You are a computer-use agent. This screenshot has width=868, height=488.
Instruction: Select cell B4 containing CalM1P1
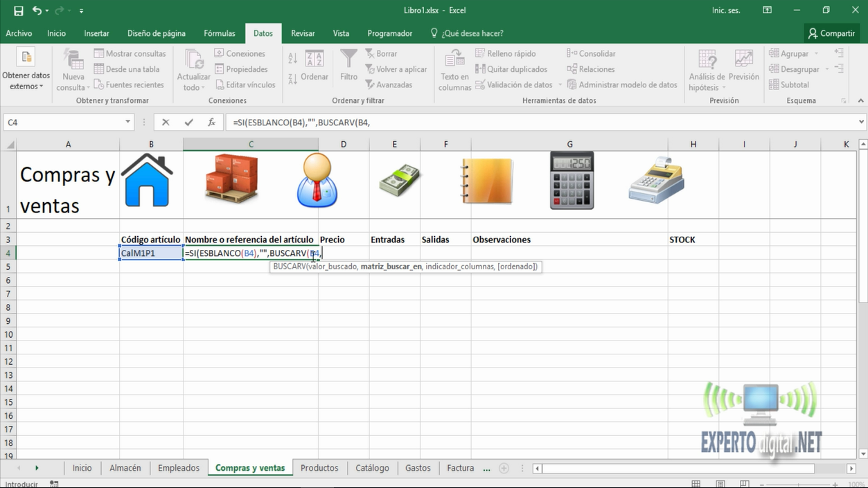click(151, 253)
